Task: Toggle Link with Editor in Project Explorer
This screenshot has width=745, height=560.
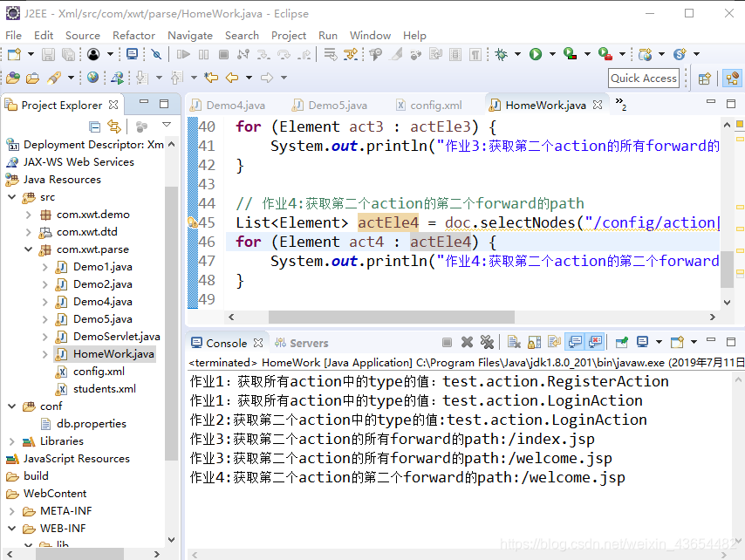Action: [114, 126]
